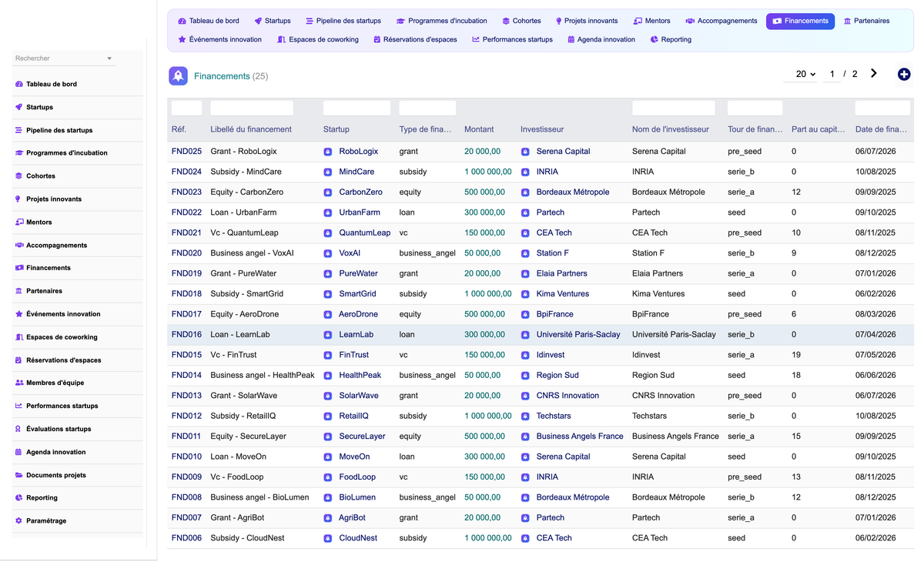Screen dimensions: 924x572
Task: Click the SolarWave startup icon
Action: (x=328, y=396)
